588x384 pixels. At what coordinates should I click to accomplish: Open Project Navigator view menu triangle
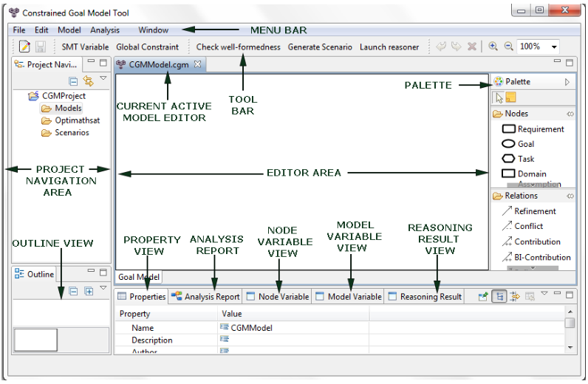click(x=103, y=78)
